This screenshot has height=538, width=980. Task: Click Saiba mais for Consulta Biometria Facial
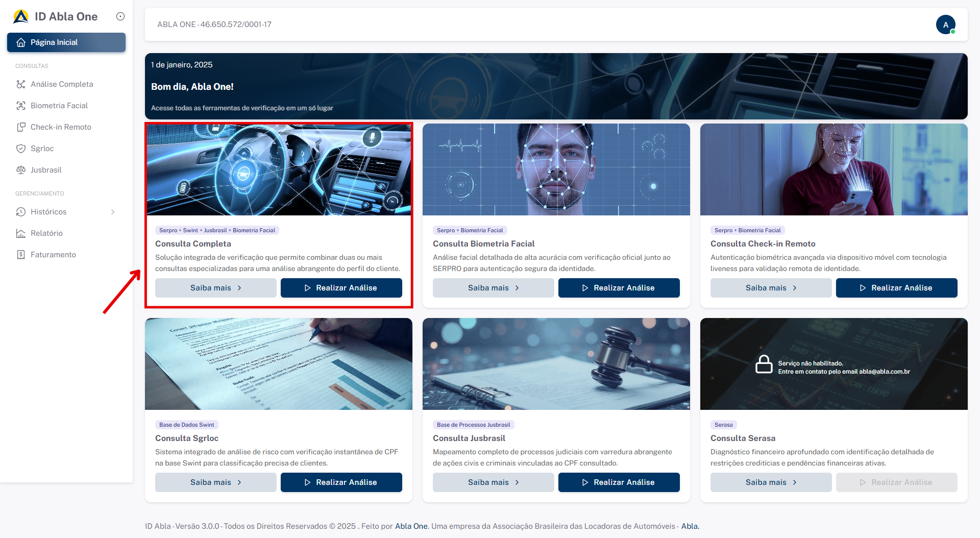pyautogui.click(x=493, y=288)
